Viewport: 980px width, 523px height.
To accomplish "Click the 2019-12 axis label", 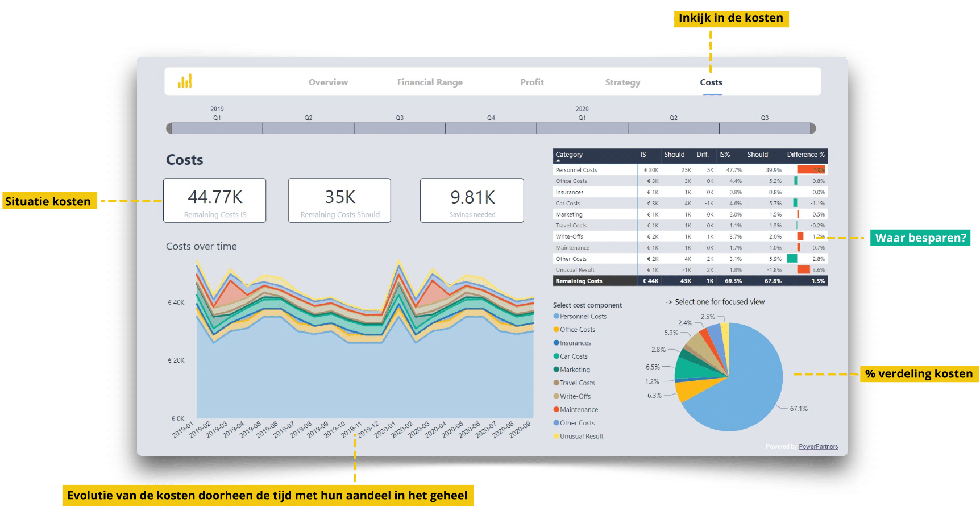I will (x=368, y=430).
